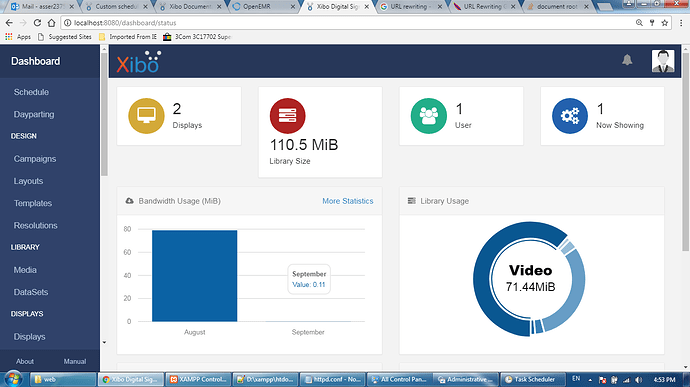Screen dimensions: 690x387
Task: Open the notifications bell icon
Action: coord(627,60)
